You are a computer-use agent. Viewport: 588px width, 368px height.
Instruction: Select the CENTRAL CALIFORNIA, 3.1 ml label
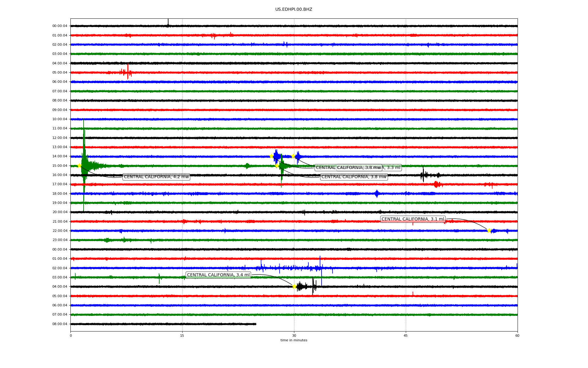(413, 219)
